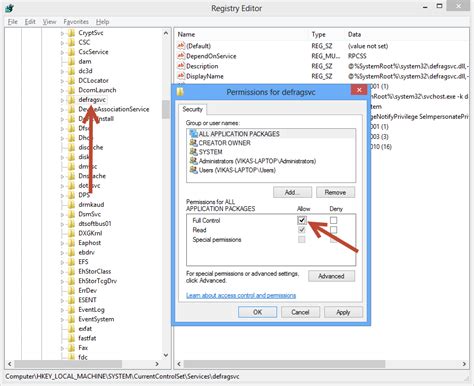474x386 pixels.
Task: Click the Description value icon
Action: pos(181,66)
